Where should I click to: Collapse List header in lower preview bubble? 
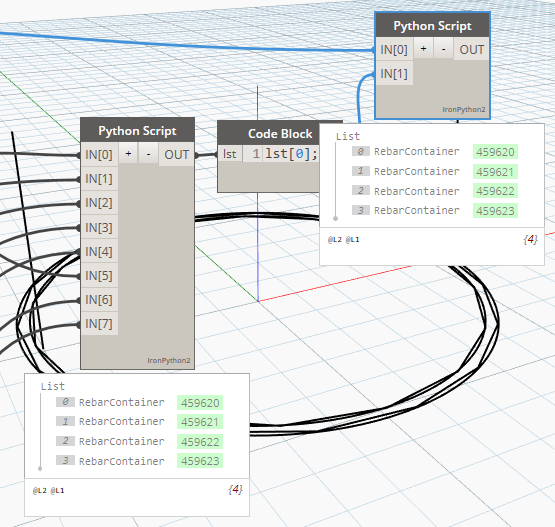[53, 386]
